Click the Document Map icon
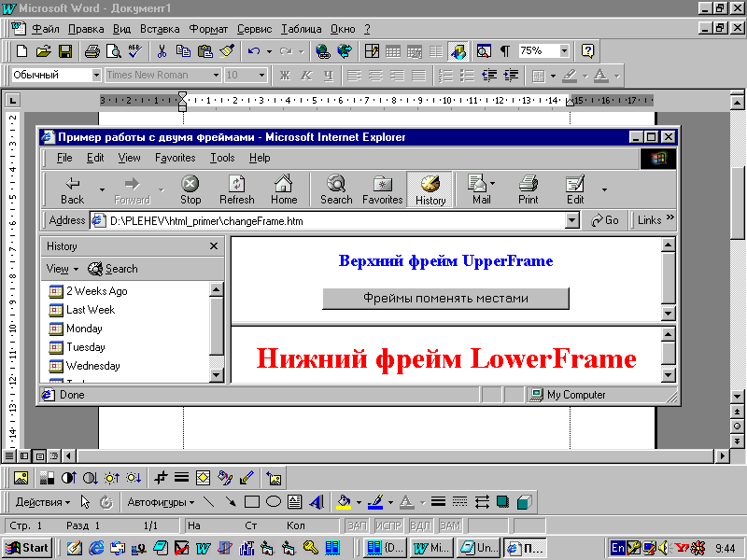The height and width of the screenshot is (560, 747). point(484,51)
